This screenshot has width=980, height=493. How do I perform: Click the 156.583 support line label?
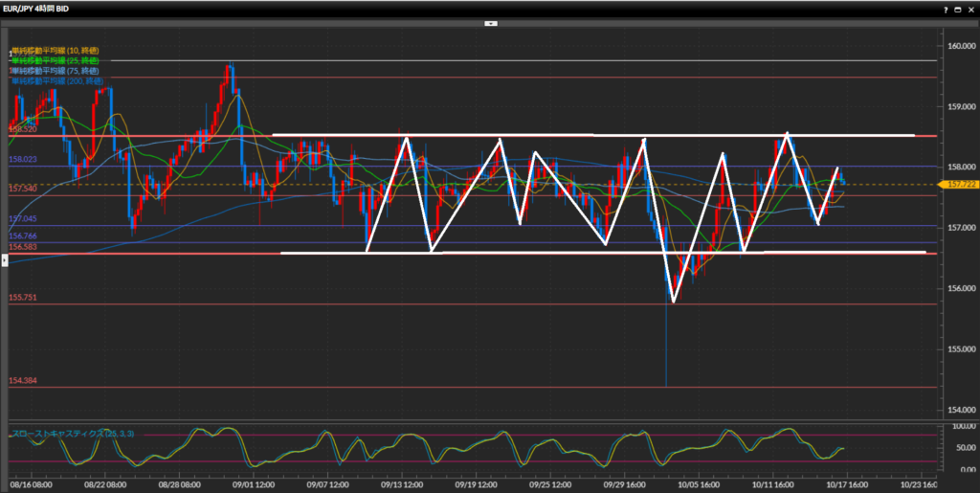[x=23, y=247]
